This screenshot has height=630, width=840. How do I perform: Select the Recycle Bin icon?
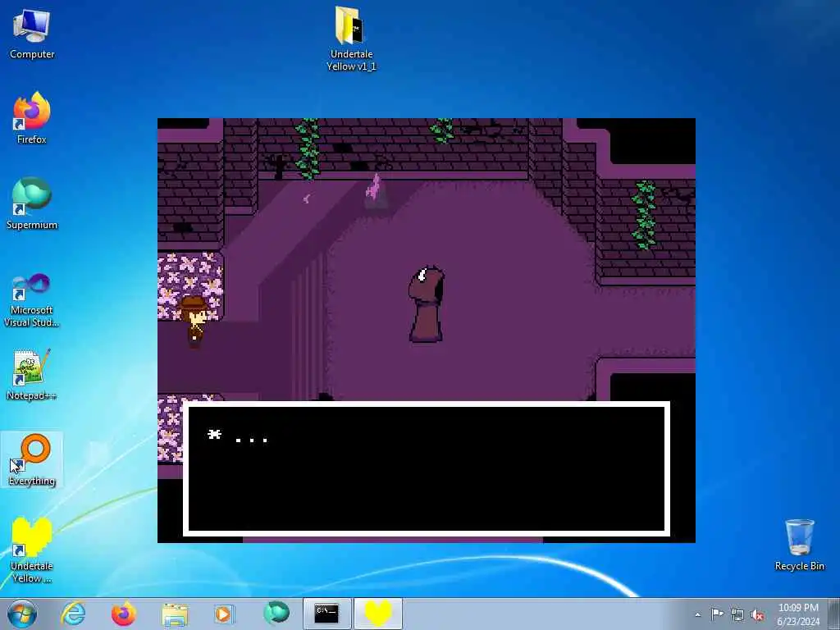click(799, 546)
